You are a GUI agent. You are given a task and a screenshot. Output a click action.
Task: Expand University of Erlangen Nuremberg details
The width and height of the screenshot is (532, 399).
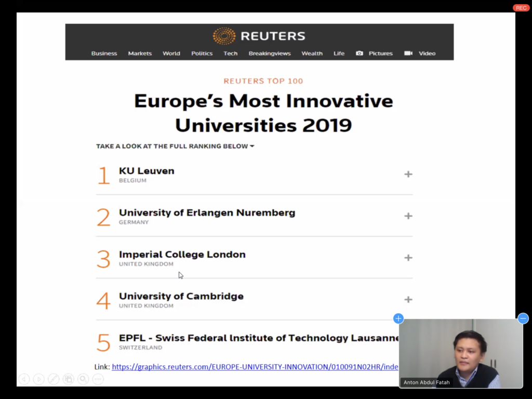click(408, 216)
